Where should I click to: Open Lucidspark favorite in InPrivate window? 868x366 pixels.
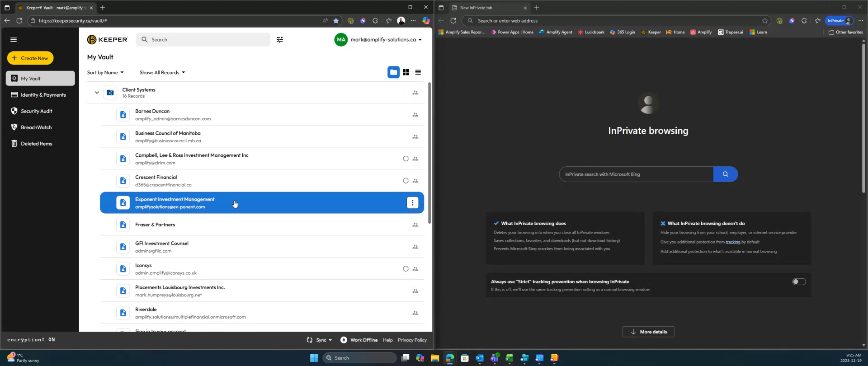click(x=591, y=33)
